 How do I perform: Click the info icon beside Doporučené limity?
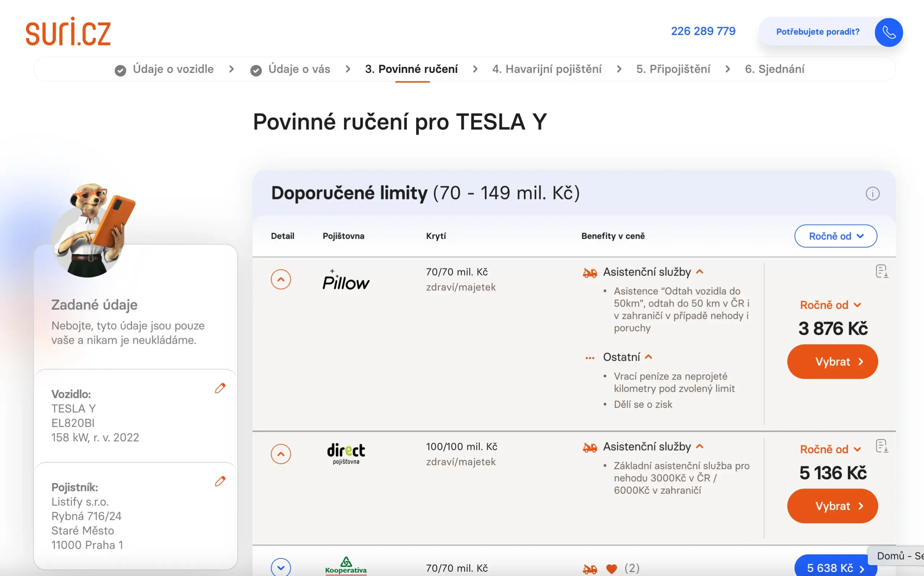872,194
